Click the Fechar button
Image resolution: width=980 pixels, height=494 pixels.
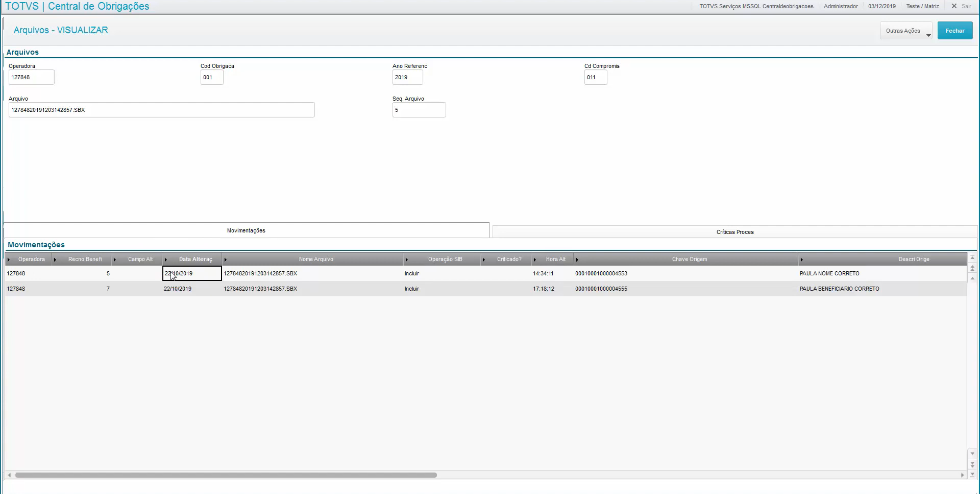coord(955,31)
